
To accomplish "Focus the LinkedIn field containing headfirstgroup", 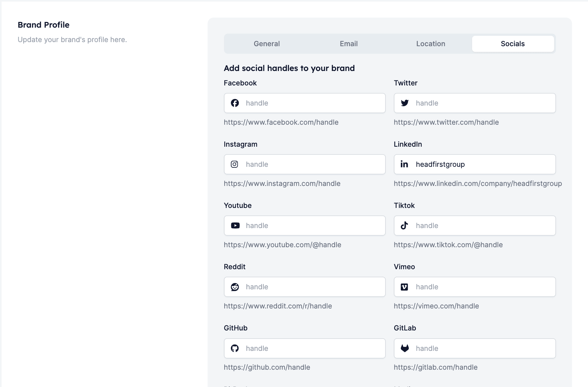I will (475, 164).
